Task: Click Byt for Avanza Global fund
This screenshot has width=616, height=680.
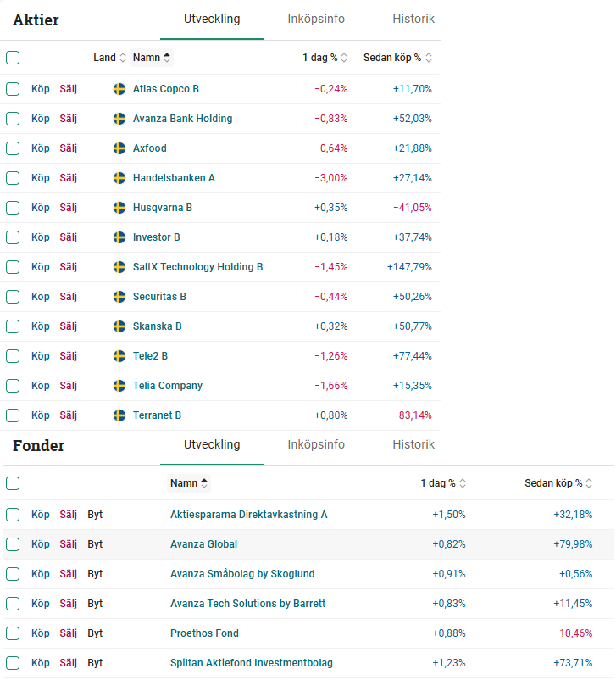Action: pos(95,544)
